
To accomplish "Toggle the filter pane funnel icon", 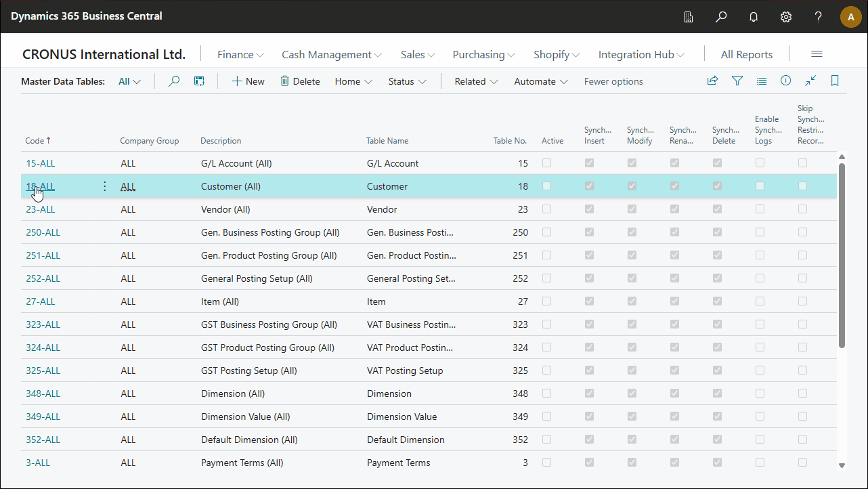I will coord(737,81).
